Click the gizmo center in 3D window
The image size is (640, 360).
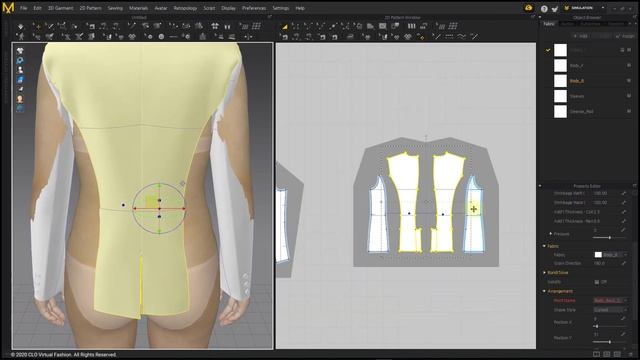tap(159, 209)
